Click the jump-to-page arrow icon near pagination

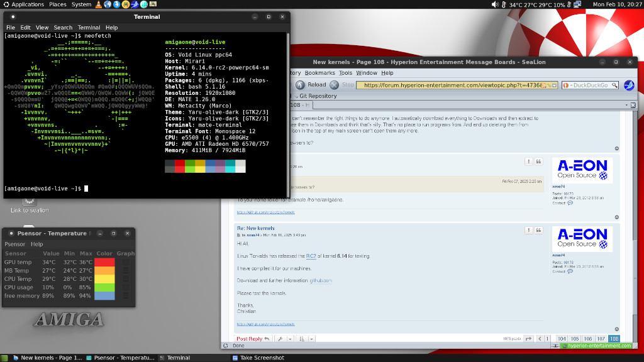tap(528, 339)
